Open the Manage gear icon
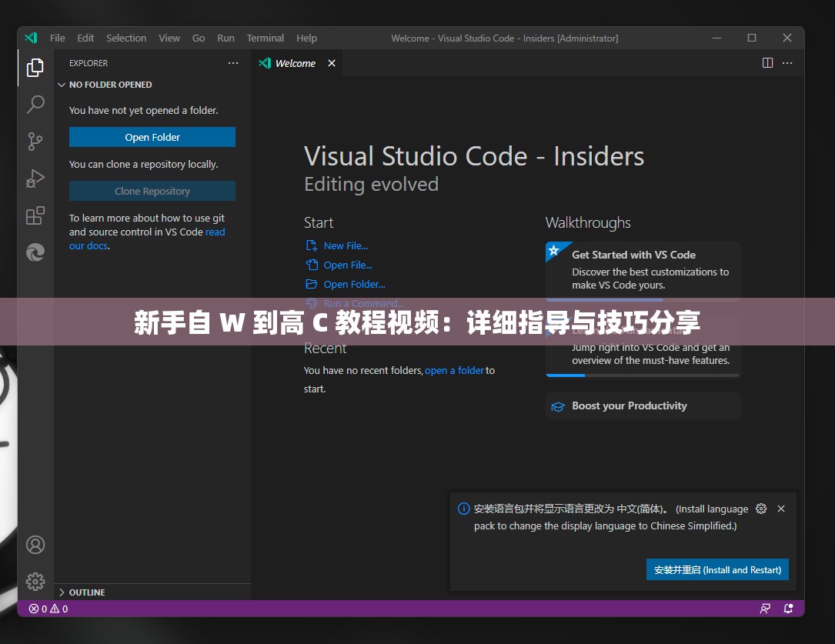The image size is (835, 644). [x=35, y=581]
